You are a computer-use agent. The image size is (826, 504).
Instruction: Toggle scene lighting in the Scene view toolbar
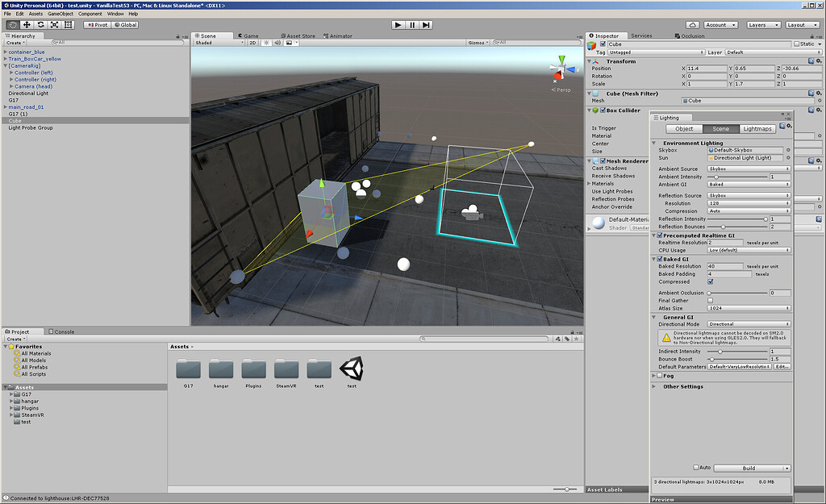click(267, 44)
